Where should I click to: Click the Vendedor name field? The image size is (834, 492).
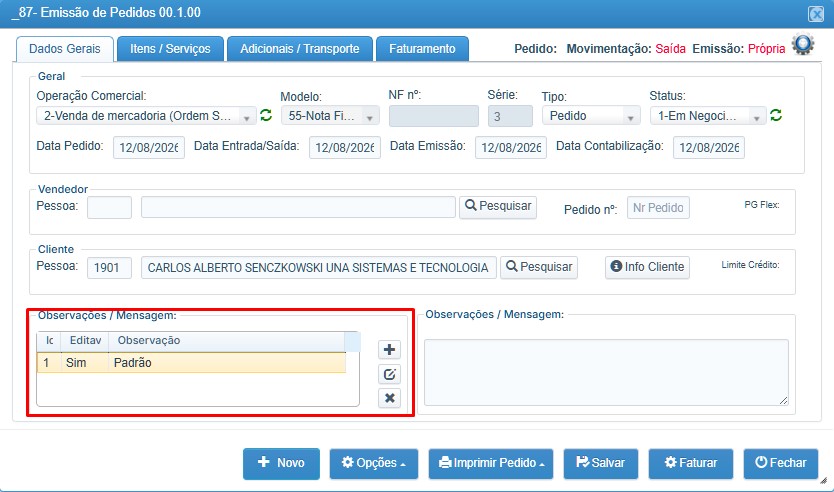click(298, 207)
